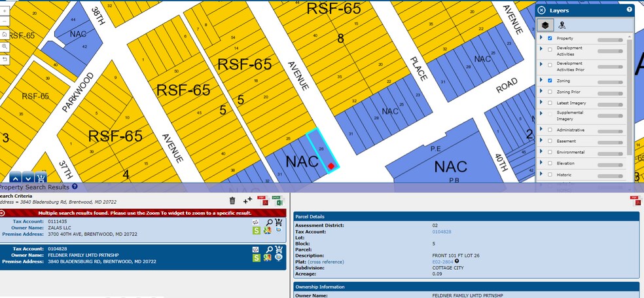Click the red marker on the map
Viewport: 644px width, 298px height.
[332, 166]
